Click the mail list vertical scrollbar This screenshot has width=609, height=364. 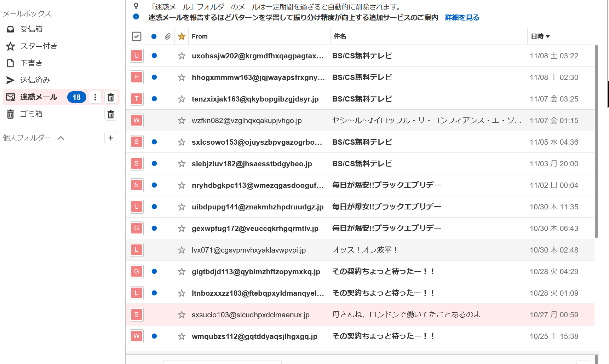pyautogui.click(x=596, y=141)
